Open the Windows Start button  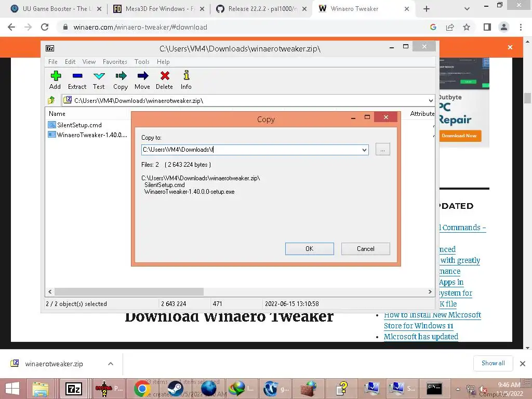12,389
